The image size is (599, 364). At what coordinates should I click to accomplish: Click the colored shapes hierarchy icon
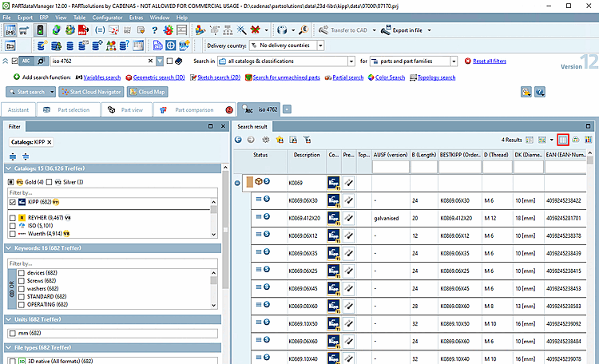coord(111,45)
